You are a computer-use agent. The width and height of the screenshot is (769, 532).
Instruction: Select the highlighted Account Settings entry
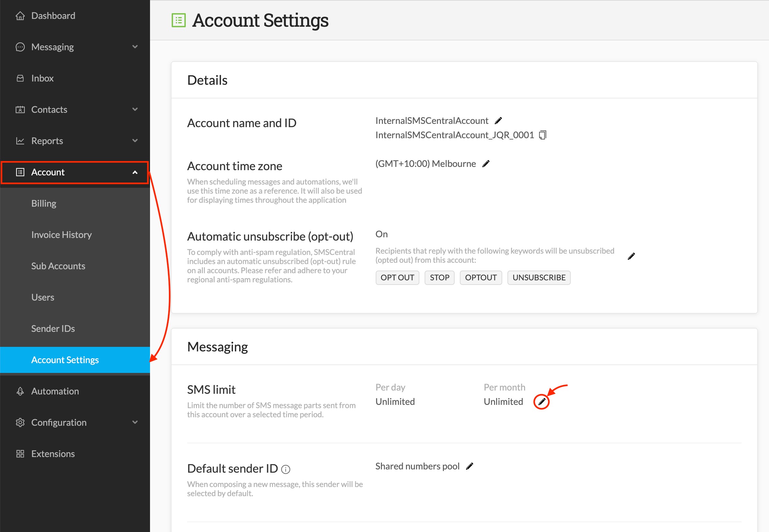65,360
